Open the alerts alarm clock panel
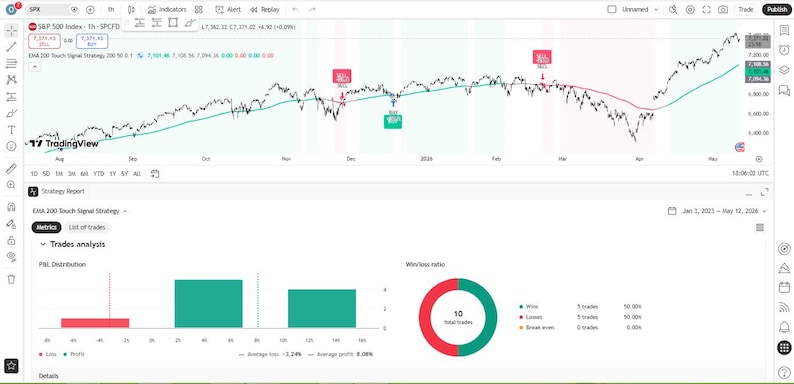The image size is (794, 384). (784, 50)
